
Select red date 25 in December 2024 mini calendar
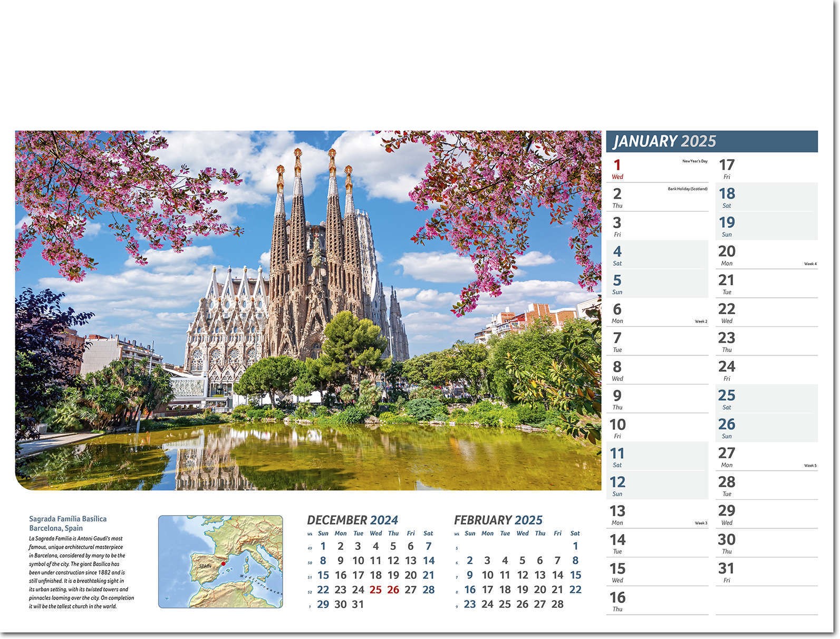tap(375, 589)
